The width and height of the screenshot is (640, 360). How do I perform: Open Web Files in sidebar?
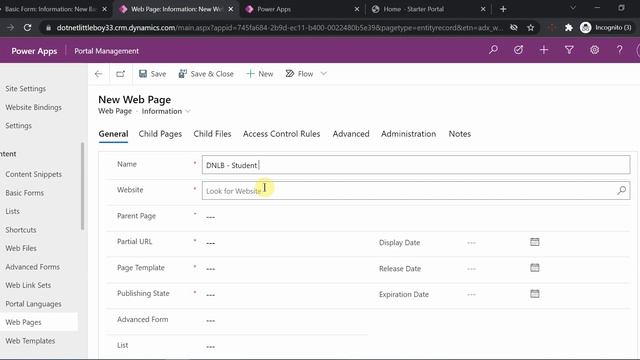21,248
